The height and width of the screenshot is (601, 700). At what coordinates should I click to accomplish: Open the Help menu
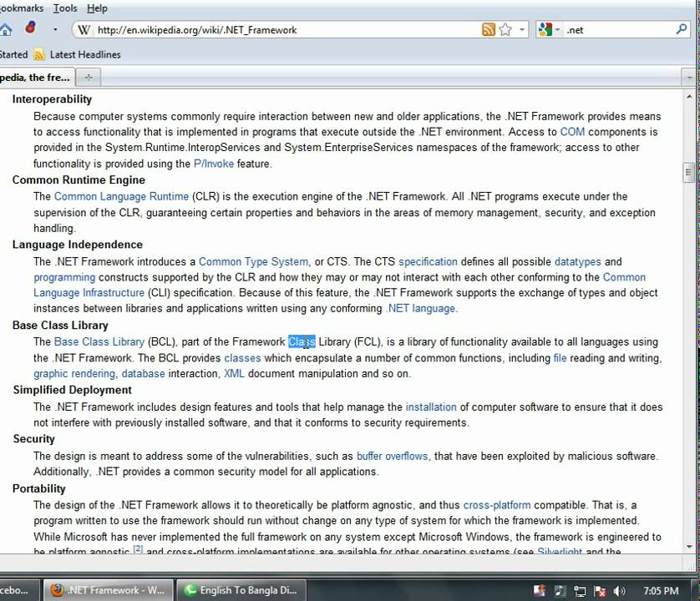click(x=97, y=8)
